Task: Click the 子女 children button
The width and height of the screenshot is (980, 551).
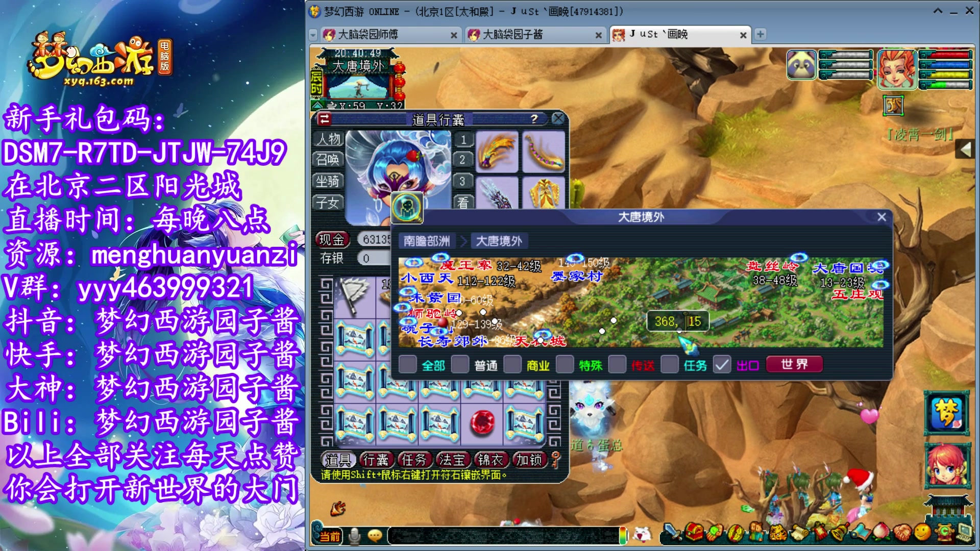Action: pyautogui.click(x=328, y=203)
